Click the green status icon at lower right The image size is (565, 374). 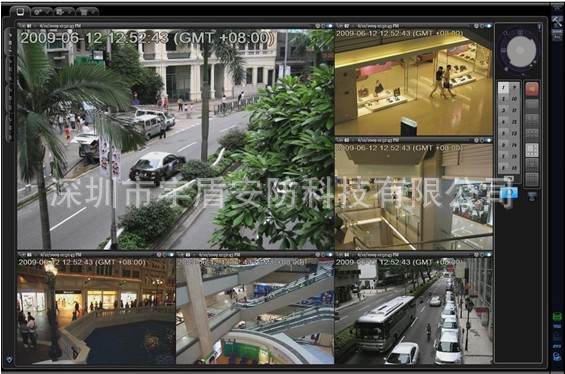pyautogui.click(x=557, y=316)
